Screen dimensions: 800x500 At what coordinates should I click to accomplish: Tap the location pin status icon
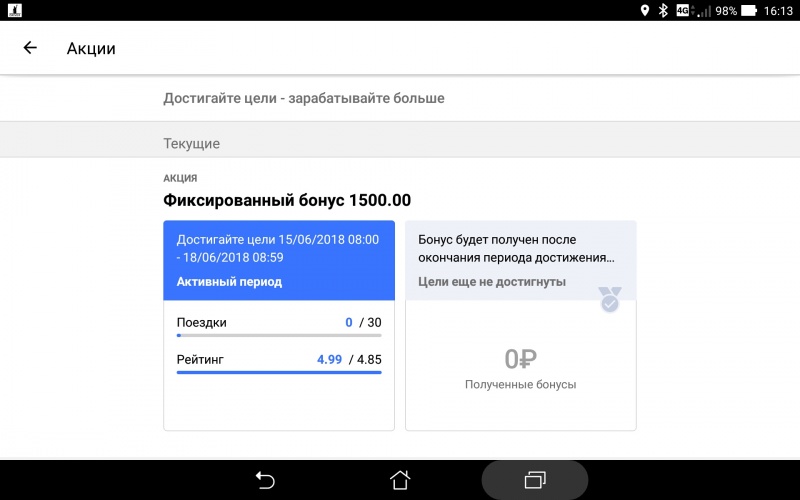click(645, 10)
